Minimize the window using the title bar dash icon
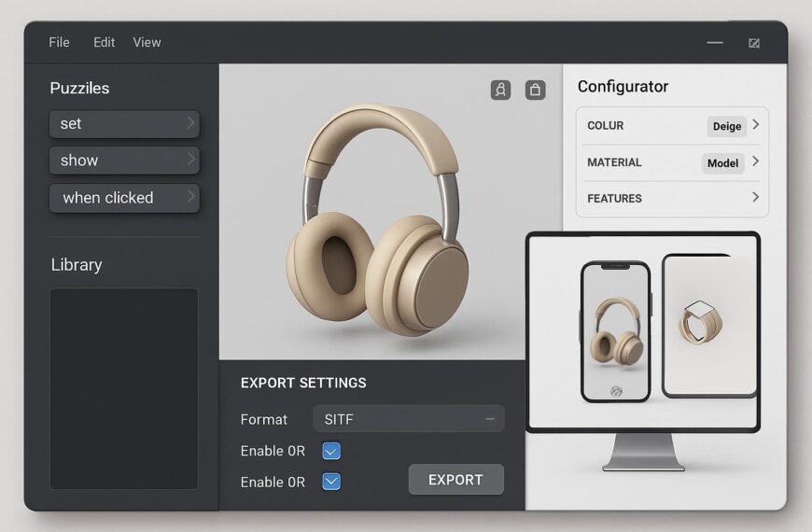The image size is (812, 532). pos(715,43)
